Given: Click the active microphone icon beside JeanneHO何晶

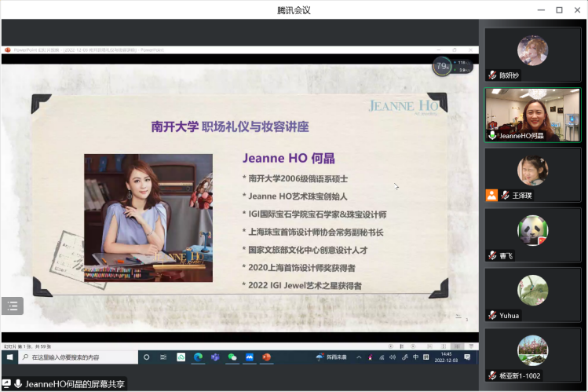Looking at the screenshot, I should coord(492,135).
